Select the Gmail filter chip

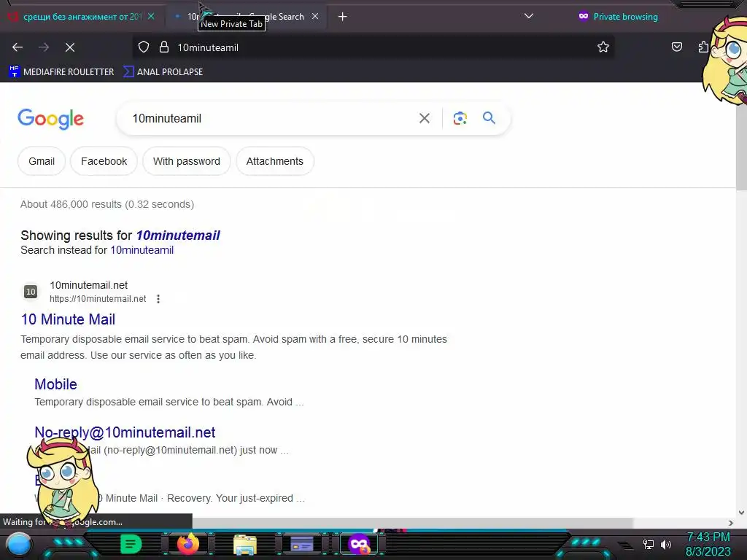[42, 161]
